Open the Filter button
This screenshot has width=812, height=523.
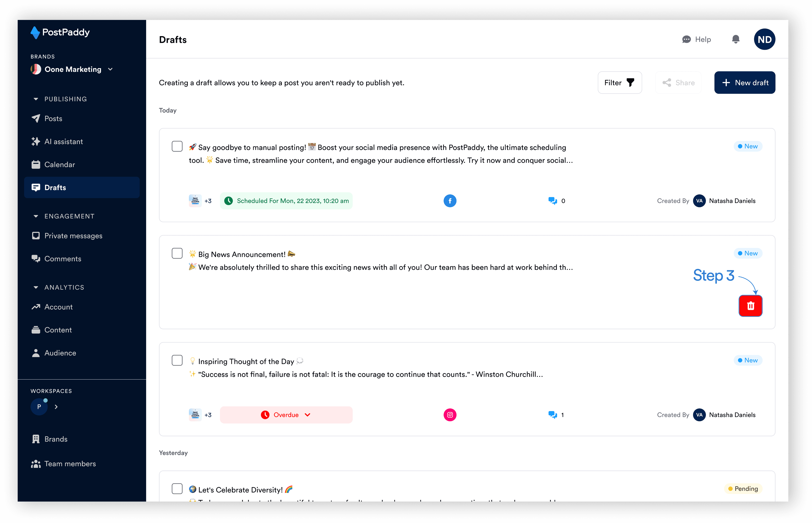620,83
